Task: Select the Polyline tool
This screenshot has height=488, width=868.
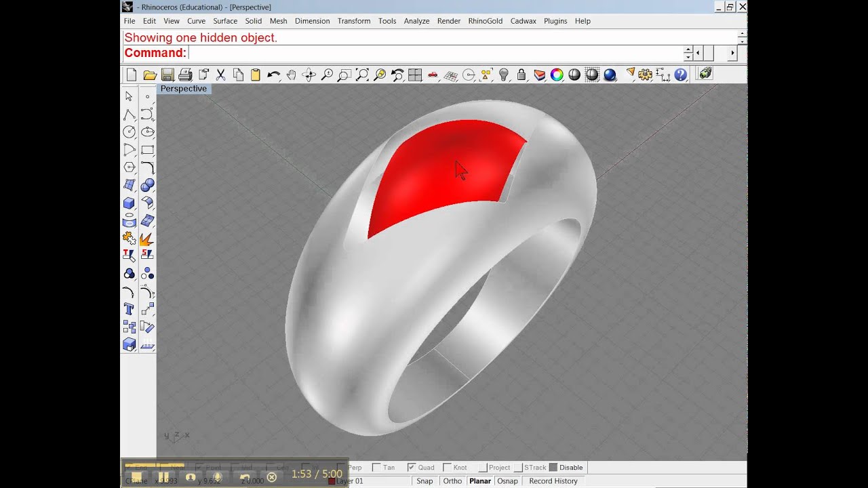Action: 129,114
